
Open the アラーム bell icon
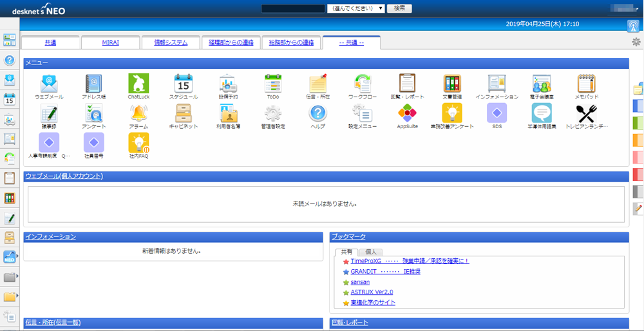138,114
